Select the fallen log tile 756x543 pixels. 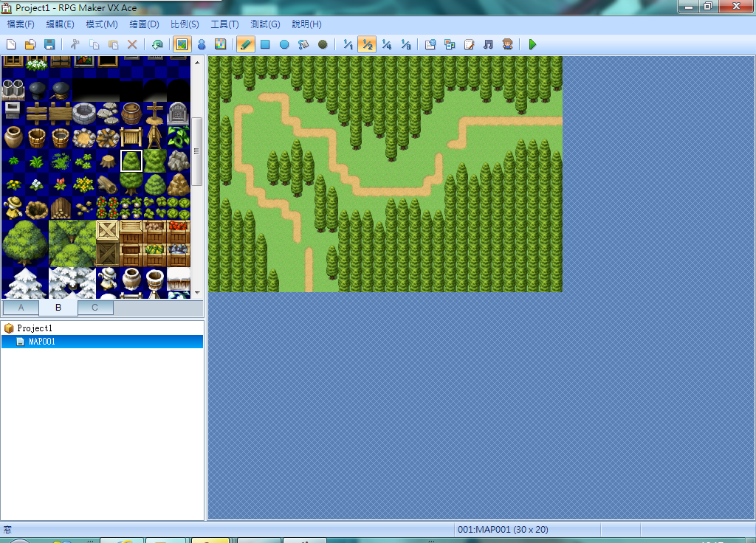pos(108,184)
